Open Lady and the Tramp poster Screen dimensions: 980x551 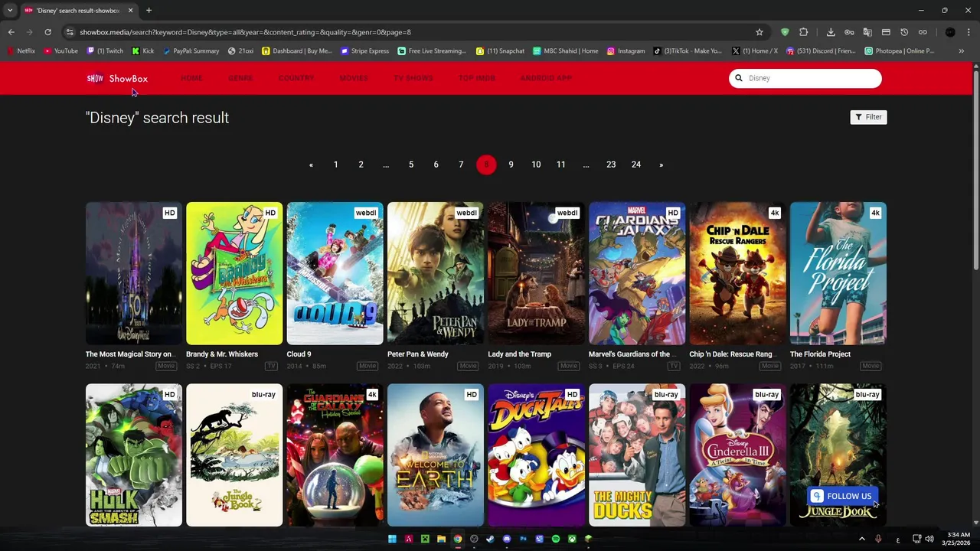536,273
